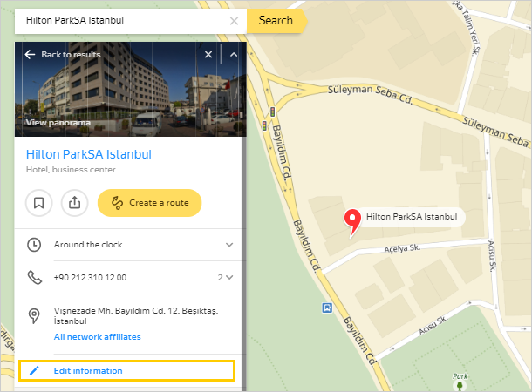Viewport: 532px width, 392px height.
Task: Click the blue bus stop icon on Bayildim Cd.
Action: coord(327,308)
